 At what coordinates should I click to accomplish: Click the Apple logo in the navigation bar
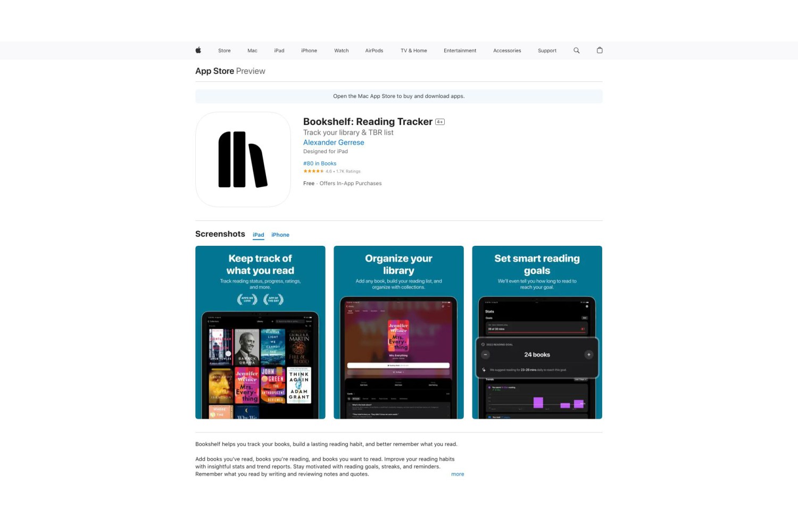[x=198, y=50]
